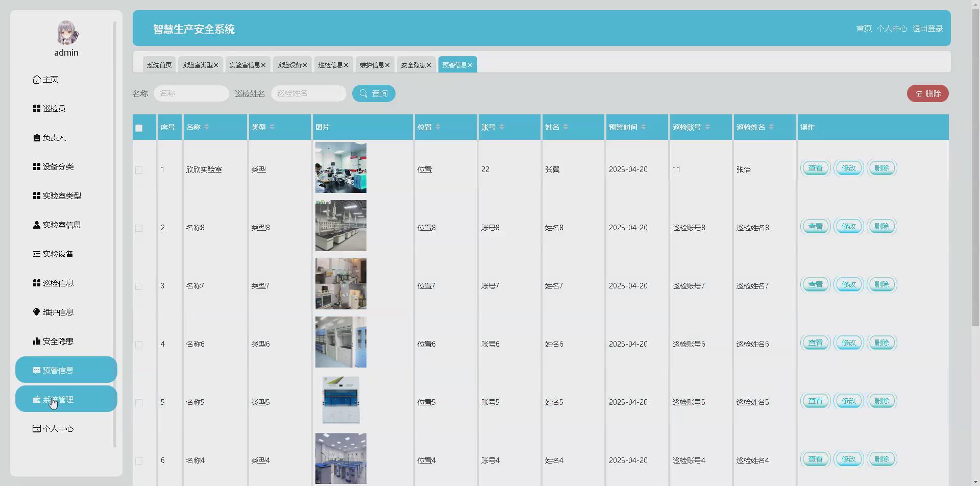The height and width of the screenshot is (486, 980).
Task: Sort table by 类型 column
Action: [272, 127]
